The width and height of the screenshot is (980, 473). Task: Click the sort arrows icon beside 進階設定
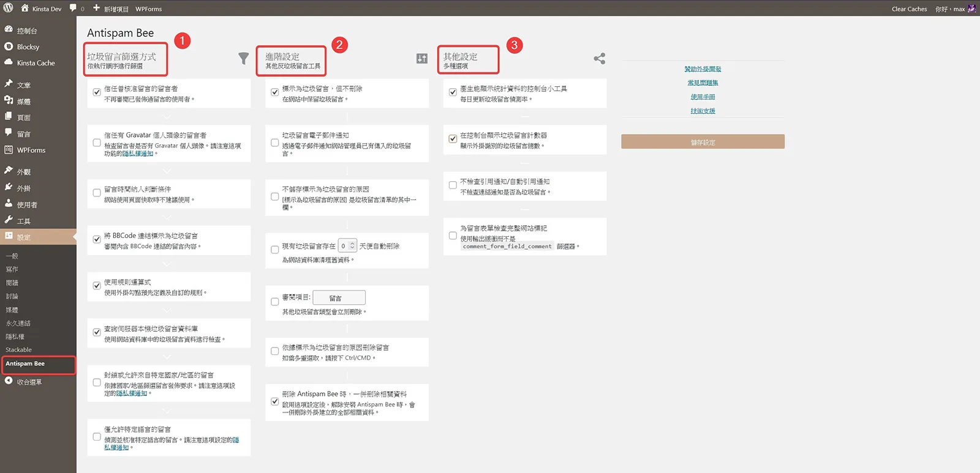click(x=422, y=58)
